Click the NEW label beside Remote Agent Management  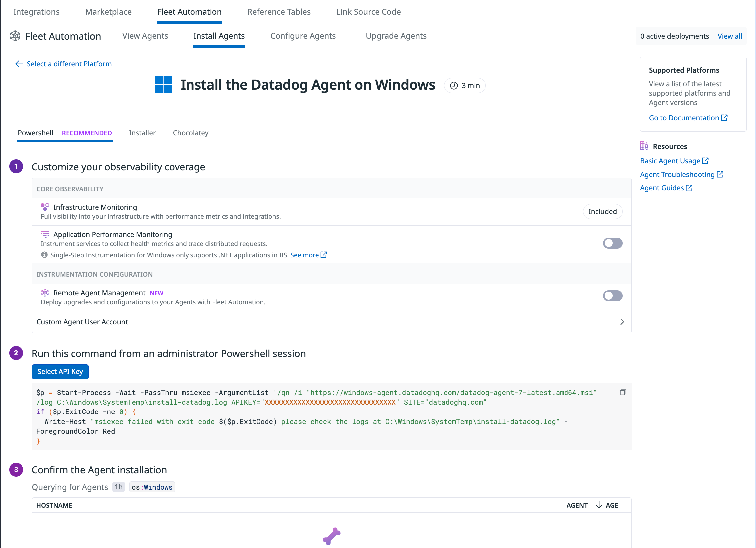156,293
